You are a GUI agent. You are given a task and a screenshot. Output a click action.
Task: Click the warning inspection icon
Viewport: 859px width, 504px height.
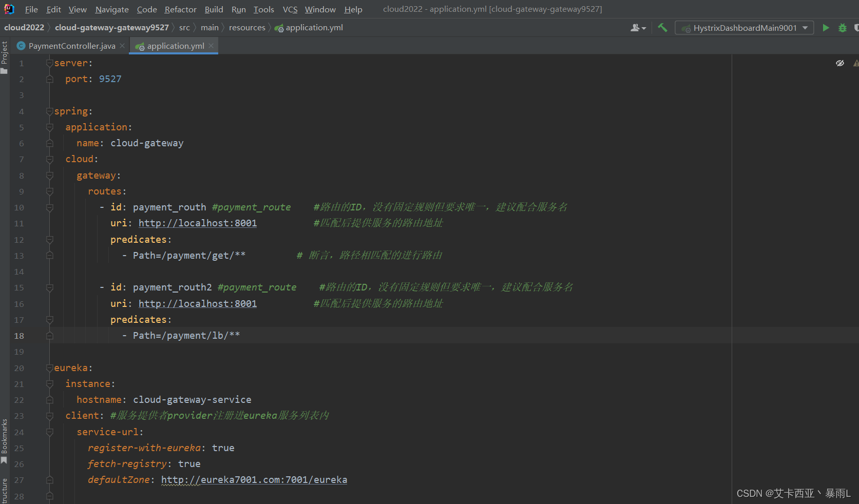[856, 63]
